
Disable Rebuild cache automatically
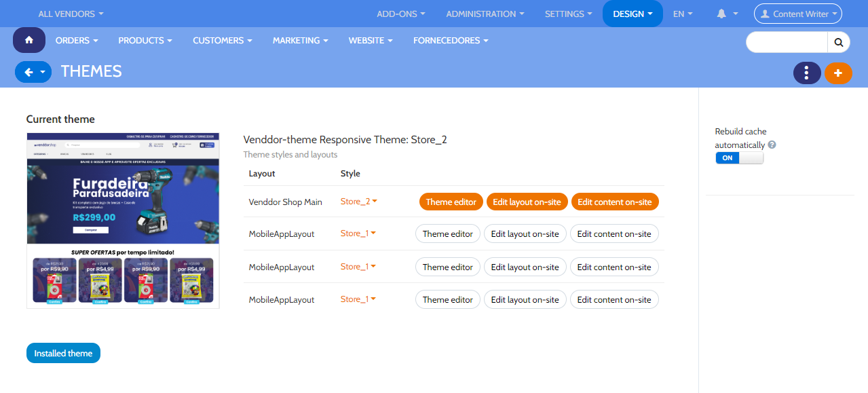pos(739,157)
